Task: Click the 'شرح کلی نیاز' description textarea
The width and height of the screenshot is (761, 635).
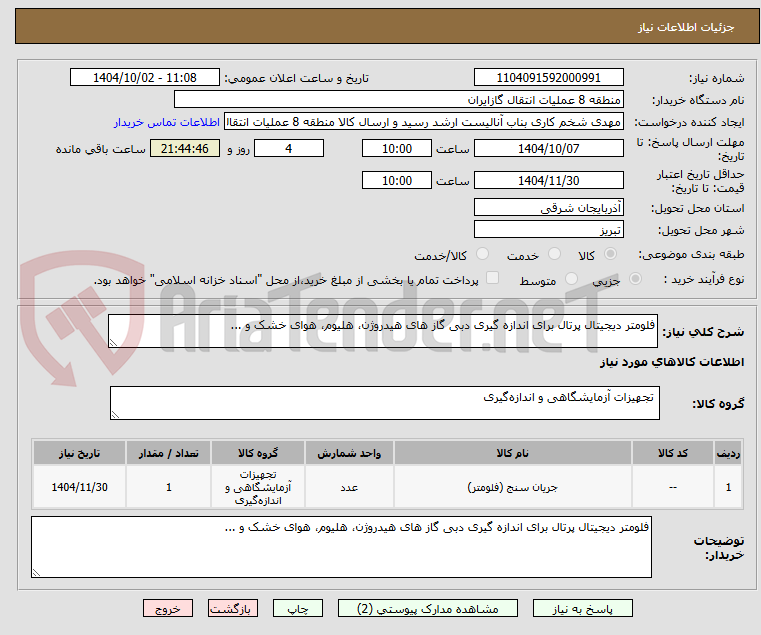Action: (383, 331)
